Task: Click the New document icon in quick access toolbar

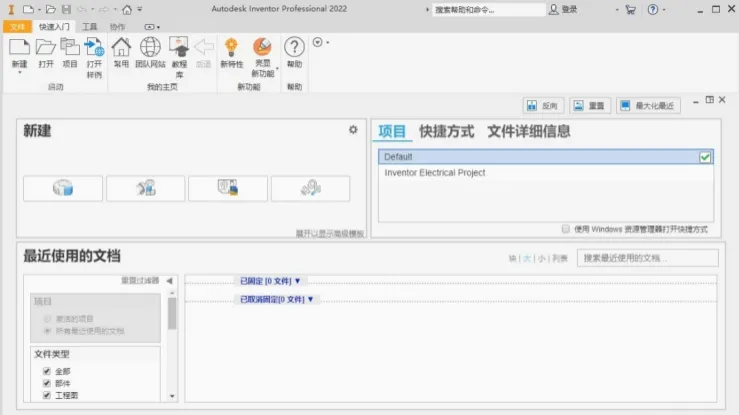Action: click(x=28, y=9)
